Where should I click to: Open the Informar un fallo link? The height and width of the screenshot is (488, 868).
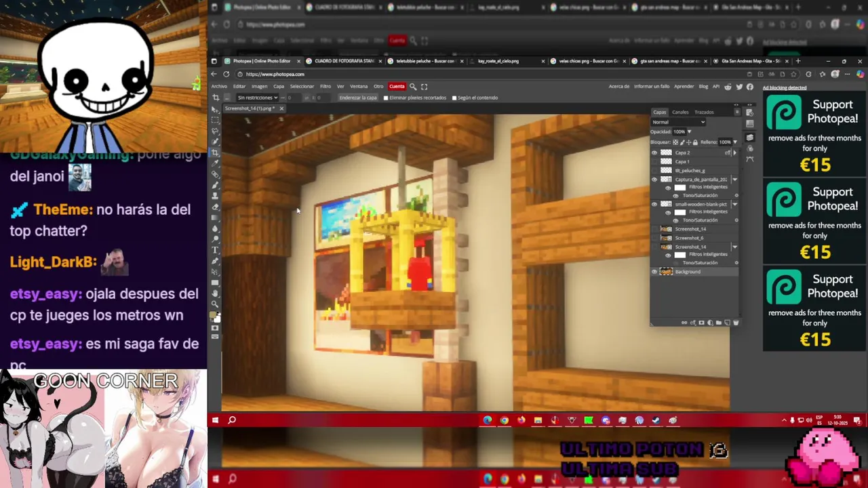click(652, 86)
